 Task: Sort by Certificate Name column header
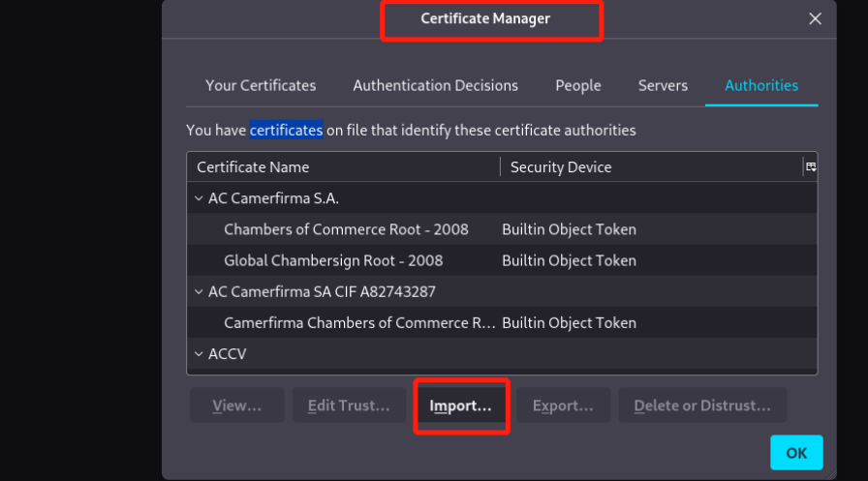pos(343,167)
